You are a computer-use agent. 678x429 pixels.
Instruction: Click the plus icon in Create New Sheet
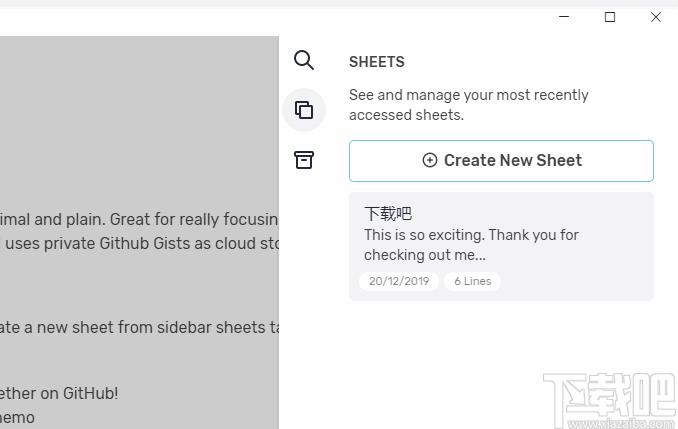click(430, 160)
